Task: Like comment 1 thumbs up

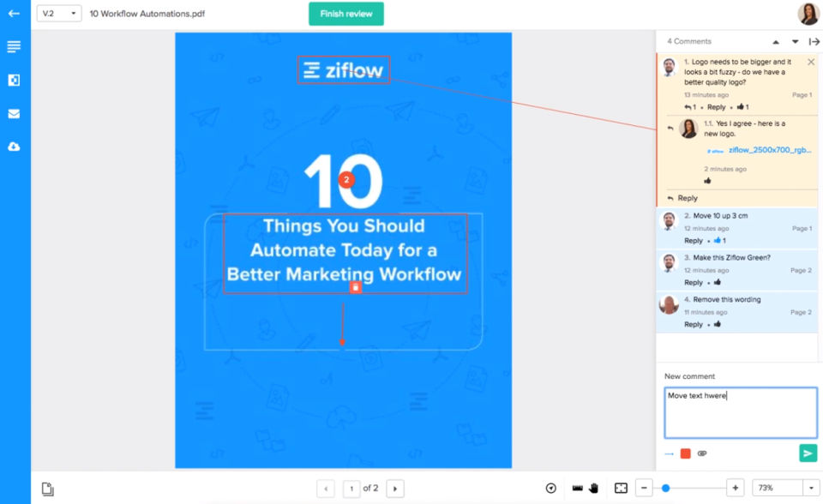Action: [742, 107]
